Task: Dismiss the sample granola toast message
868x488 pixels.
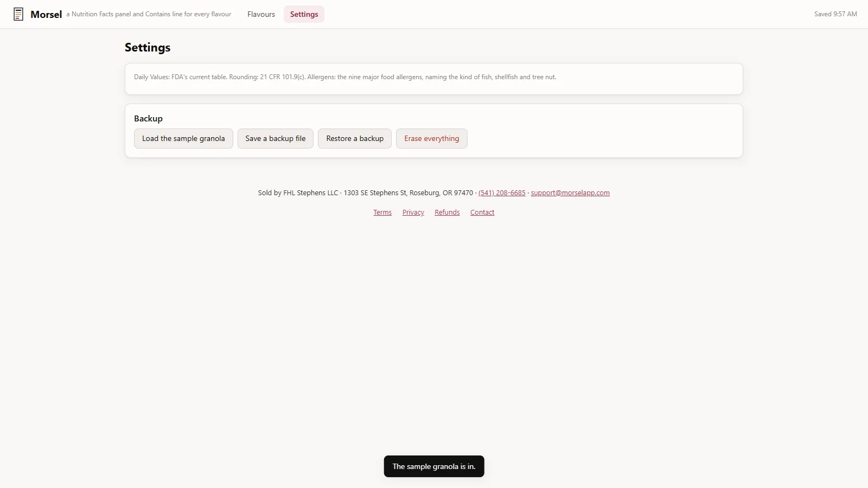Action: [434, 466]
